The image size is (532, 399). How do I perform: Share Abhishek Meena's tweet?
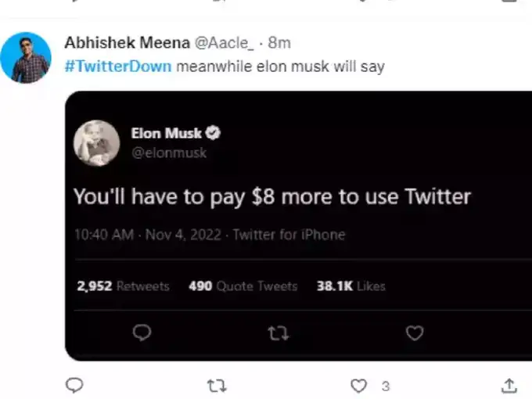[509, 385]
